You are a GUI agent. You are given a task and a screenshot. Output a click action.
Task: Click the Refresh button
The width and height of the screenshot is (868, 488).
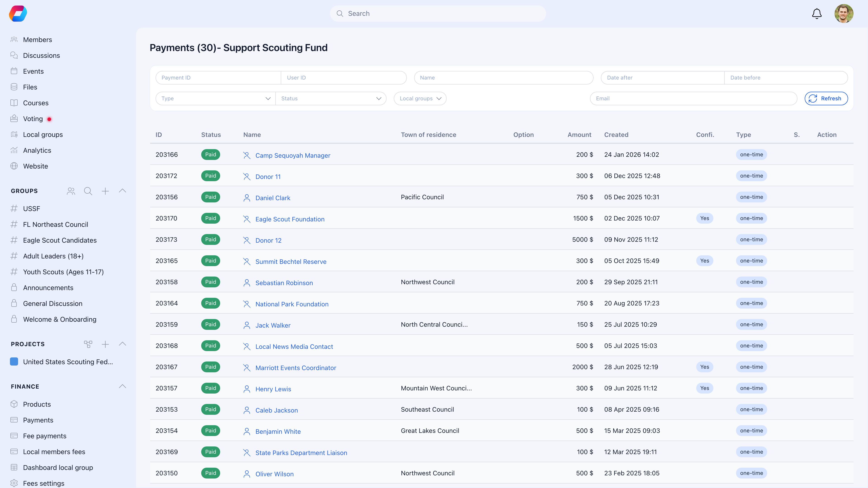tap(826, 98)
